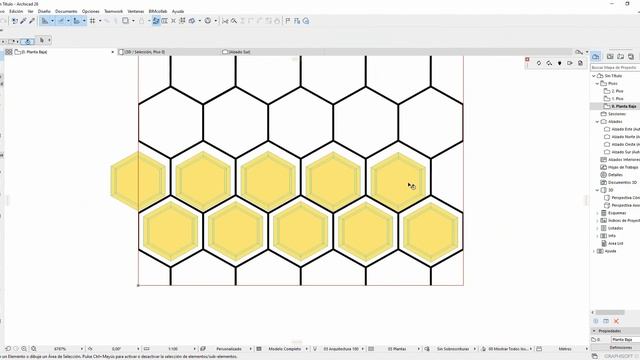Open the Ayuda menu
Viewport: 640px width, 360px height.
pos(178,11)
